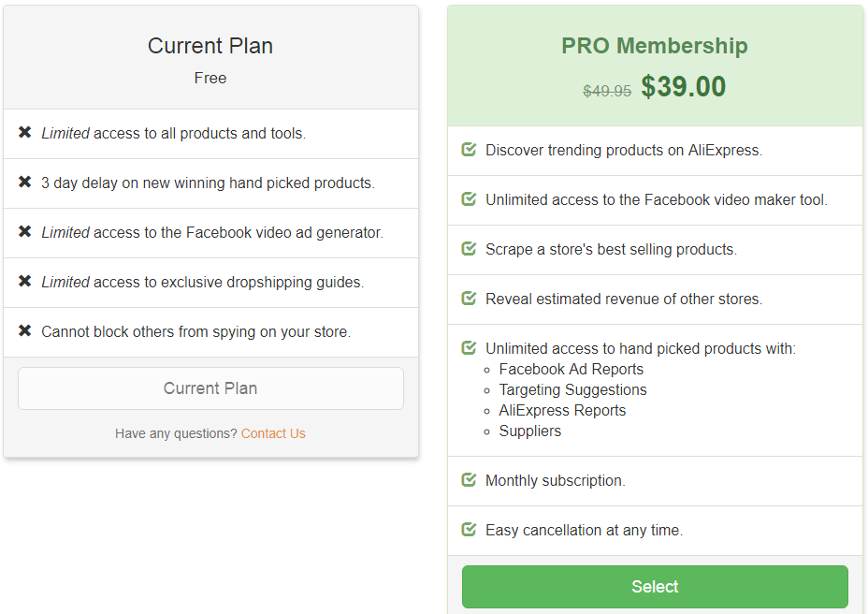Viewport: 868px width, 614px height.
Task: Click the X icon next to 3 day delay
Action: (25, 183)
